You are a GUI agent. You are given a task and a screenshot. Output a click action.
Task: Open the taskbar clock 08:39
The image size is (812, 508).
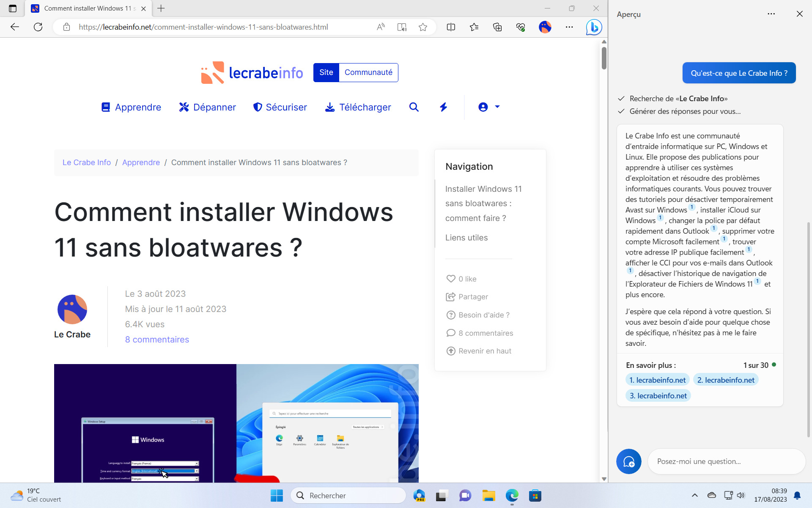771,495
